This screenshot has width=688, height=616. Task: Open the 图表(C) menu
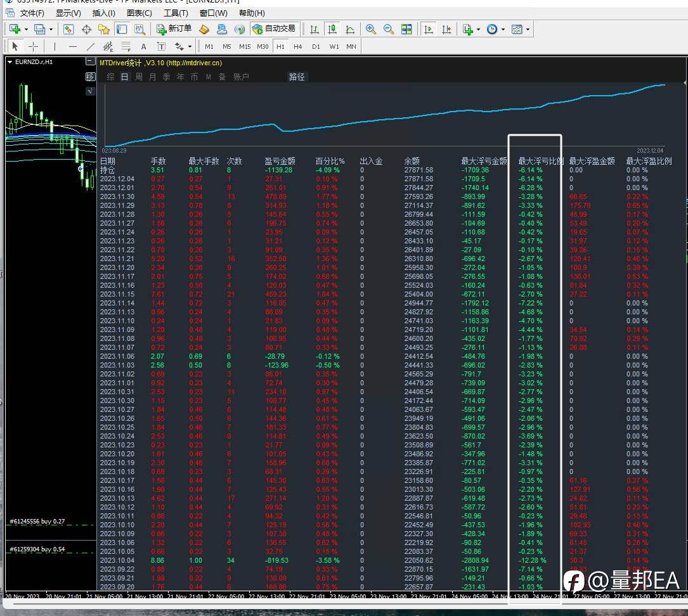pyautogui.click(x=139, y=13)
